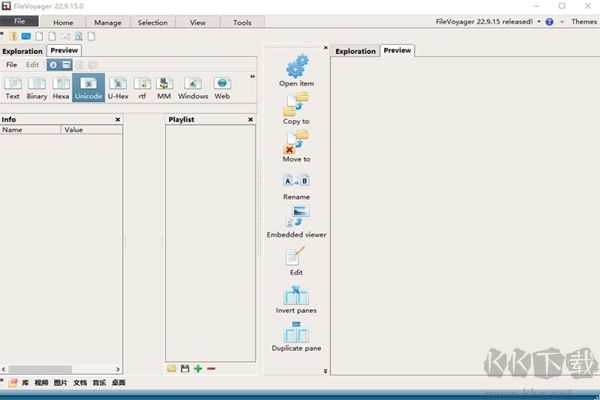Click the Embedded viewer icon
This screenshot has height=400, width=600.
click(x=297, y=216)
